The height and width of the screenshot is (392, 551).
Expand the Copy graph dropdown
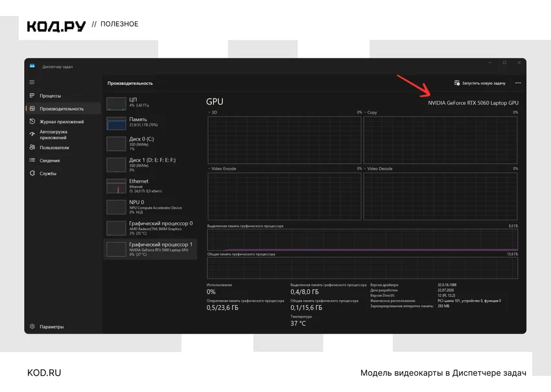[365, 112]
